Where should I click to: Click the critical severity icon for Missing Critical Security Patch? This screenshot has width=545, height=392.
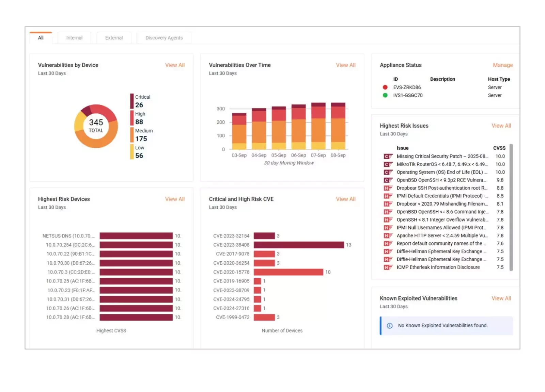[388, 157]
